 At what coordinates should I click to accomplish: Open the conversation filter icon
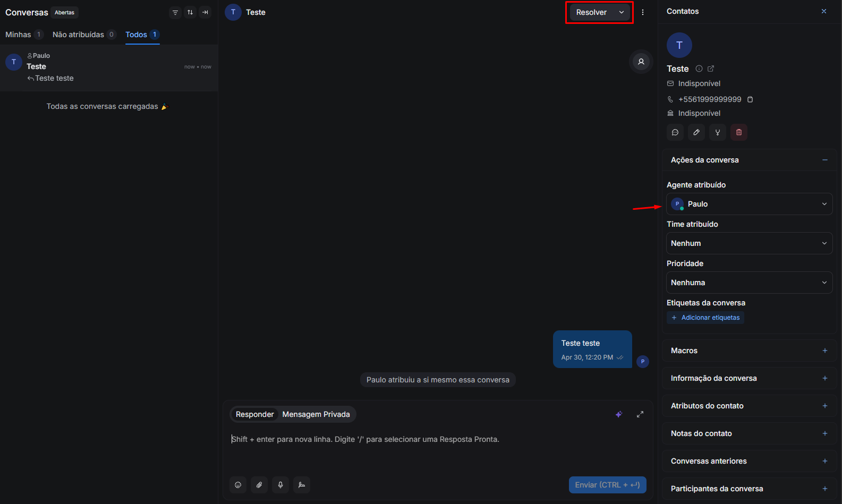click(175, 12)
